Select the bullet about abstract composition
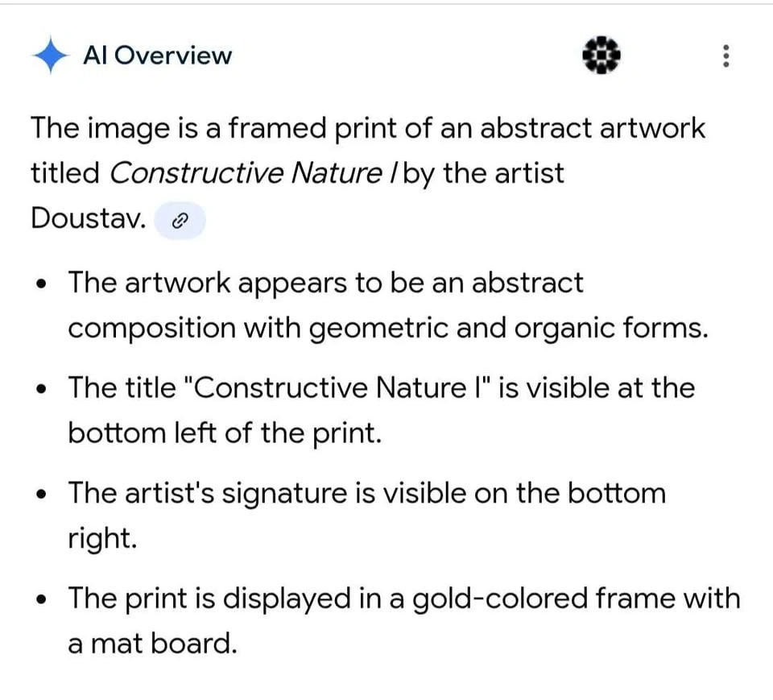Image resolution: width=773 pixels, height=700 pixels. pyautogui.click(x=325, y=283)
